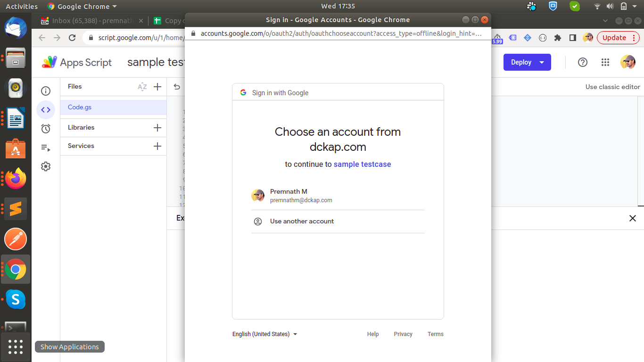Open the Chrome Extensions puzzle icon
Viewport: 644px width, 362px height.
pyautogui.click(x=558, y=38)
